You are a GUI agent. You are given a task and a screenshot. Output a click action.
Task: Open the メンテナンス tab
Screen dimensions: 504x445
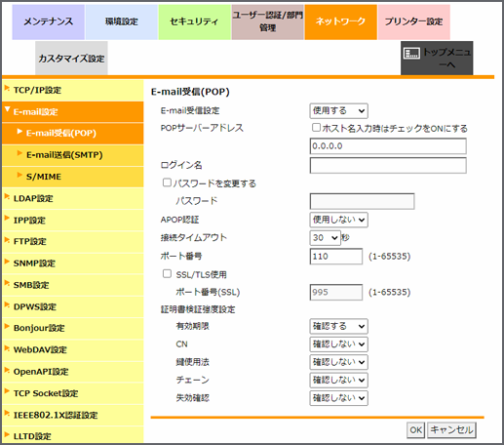pos(49,21)
